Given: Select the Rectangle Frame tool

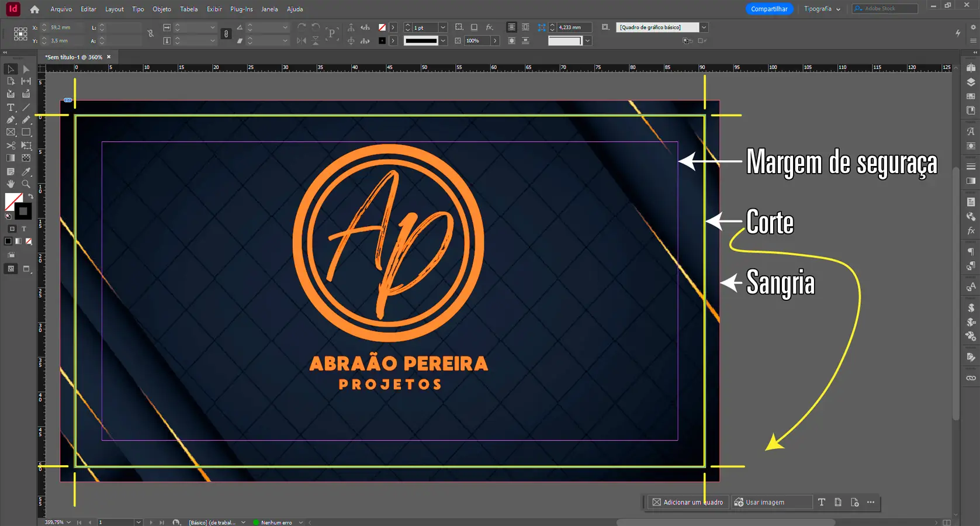Looking at the screenshot, I should 11,133.
